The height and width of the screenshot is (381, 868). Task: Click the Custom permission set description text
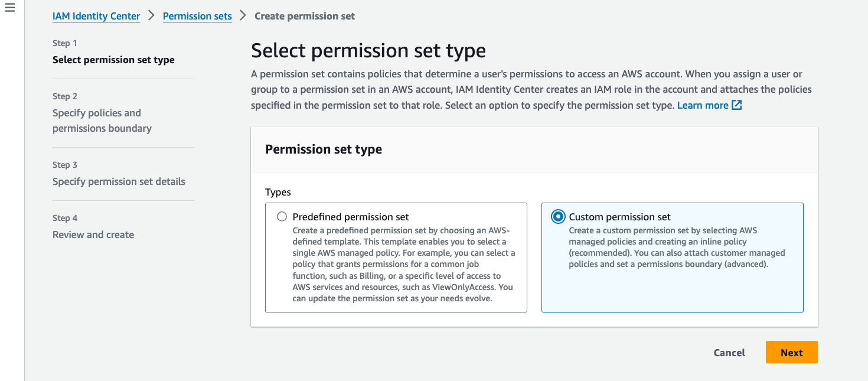point(677,248)
